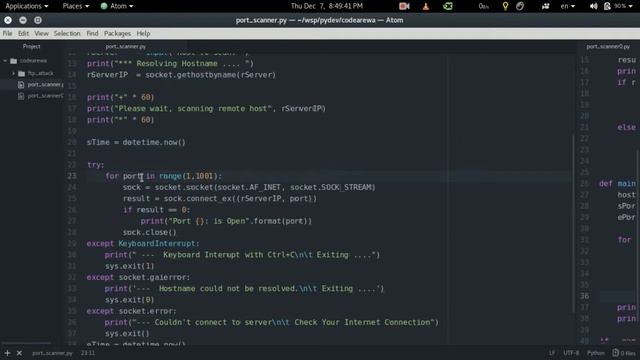
Task: Click the 23:11 cursor position indicator
Action: click(88, 353)
